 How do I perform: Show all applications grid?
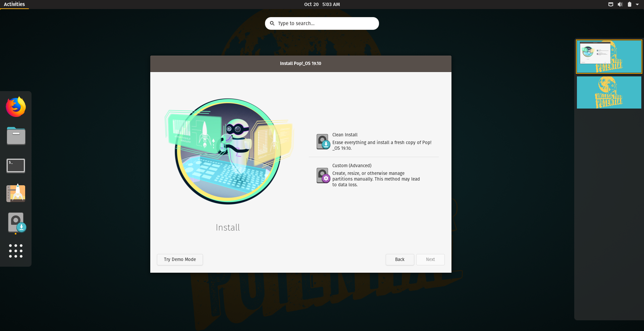[16, 251]
